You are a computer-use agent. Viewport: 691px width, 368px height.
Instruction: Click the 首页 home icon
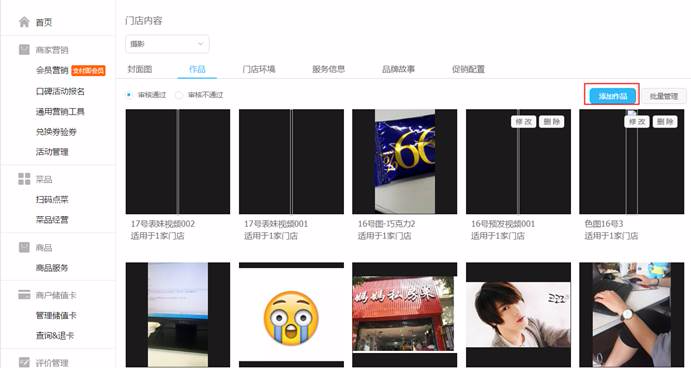[x=24, y=22]
